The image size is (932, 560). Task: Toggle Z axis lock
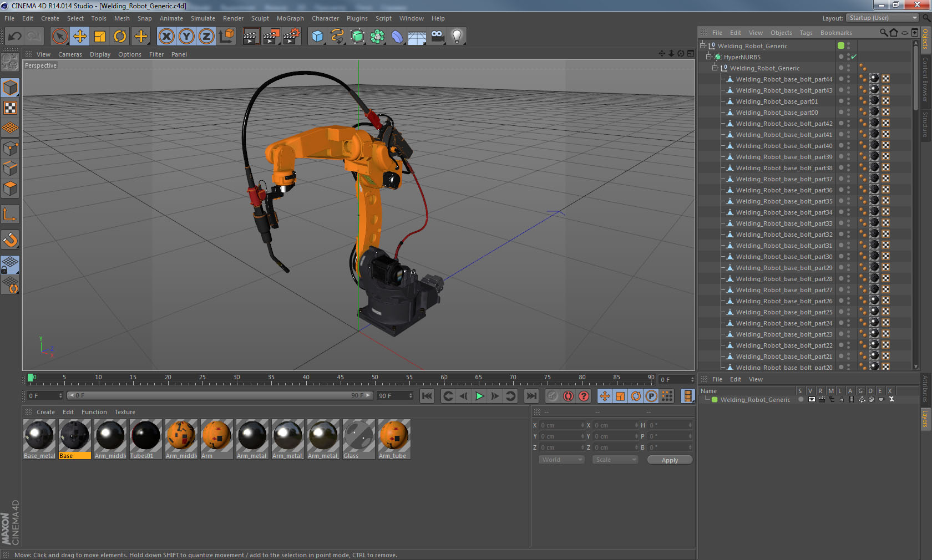206,37
